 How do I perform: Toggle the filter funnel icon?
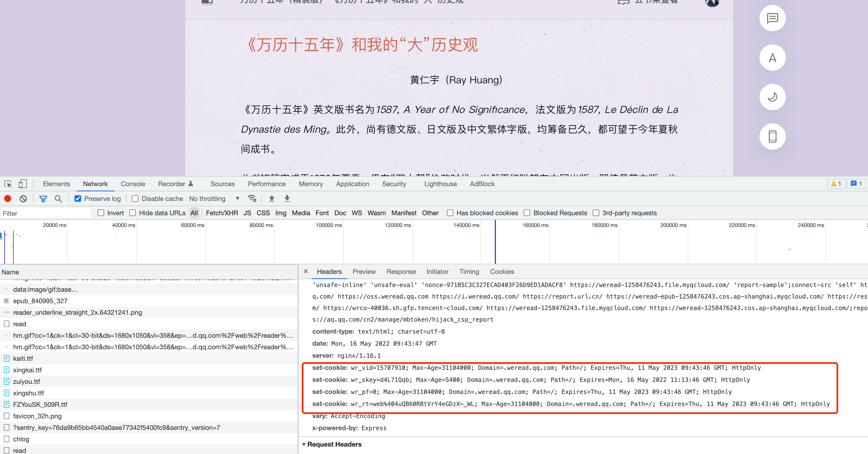pyautogui.click(x=43, y=198)
